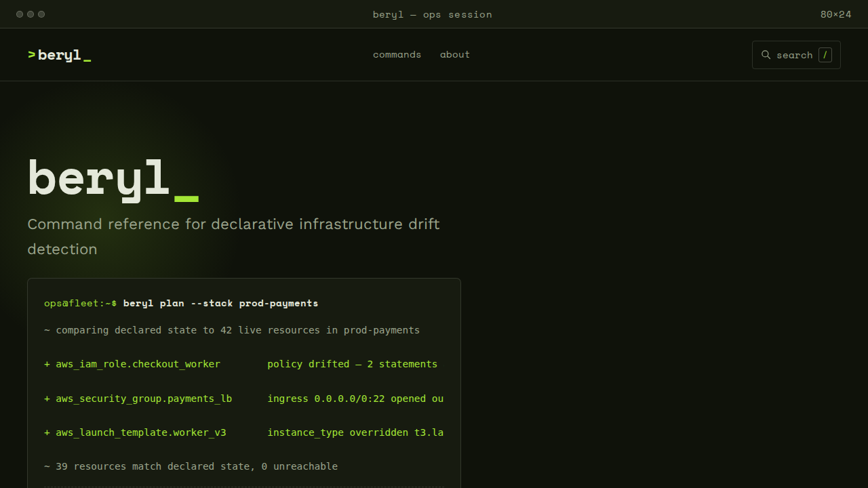The width and height of the screenshot is (868, 488).
Task: Click the 'beryl — ops session' window title
Action: [x=433, y=14]
